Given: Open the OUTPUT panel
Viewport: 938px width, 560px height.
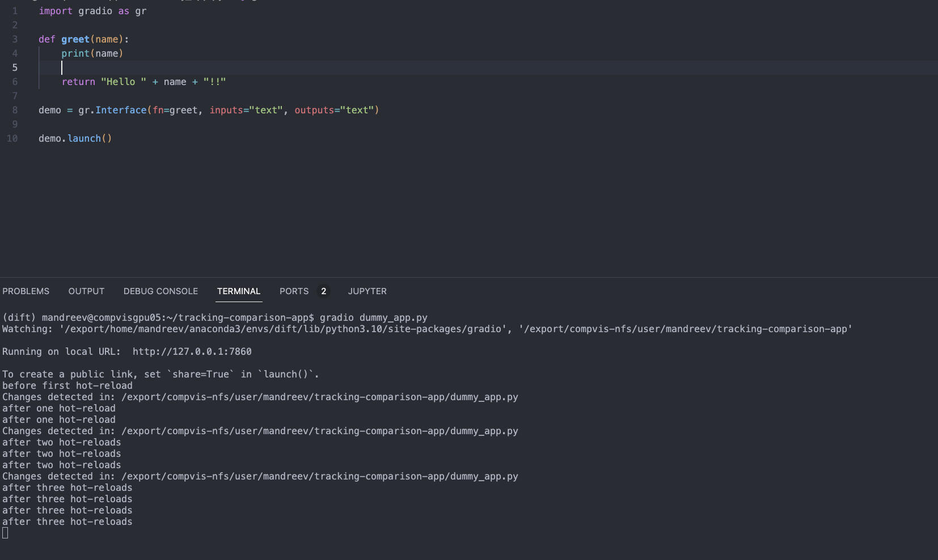Looking at the screenshot, I should (86, 291).
